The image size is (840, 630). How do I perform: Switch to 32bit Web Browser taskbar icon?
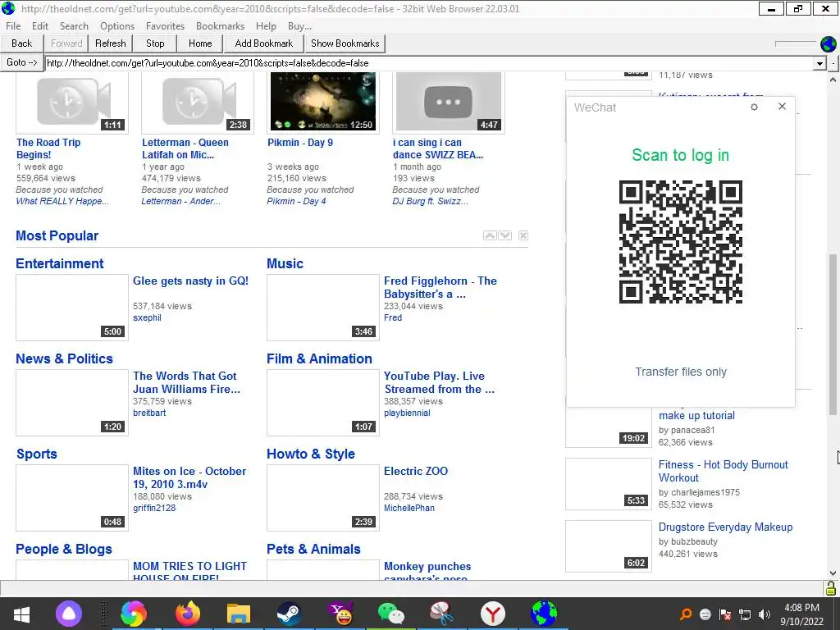click(x=544, y=614)
